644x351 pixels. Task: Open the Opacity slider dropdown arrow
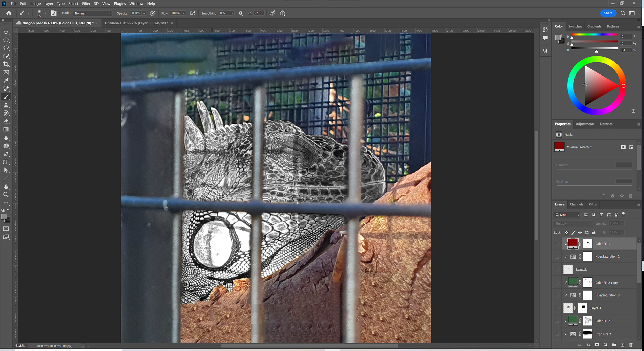coord(144,13)
